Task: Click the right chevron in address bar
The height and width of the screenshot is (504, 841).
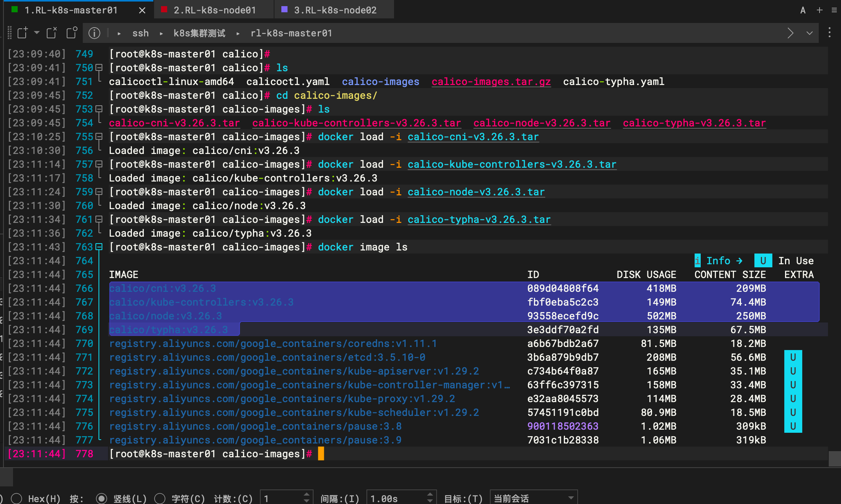Action: pyautogui.click(x=790, y=33)
